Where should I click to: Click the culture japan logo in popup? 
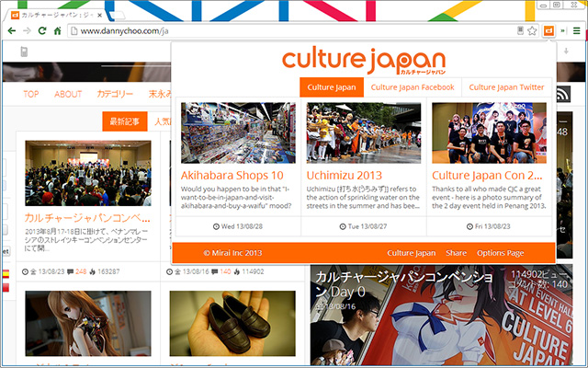[x=364, y=61]
